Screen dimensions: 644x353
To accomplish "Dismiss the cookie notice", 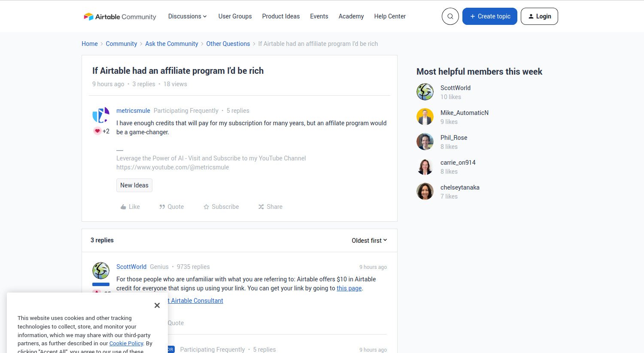I will coord(157,305).
